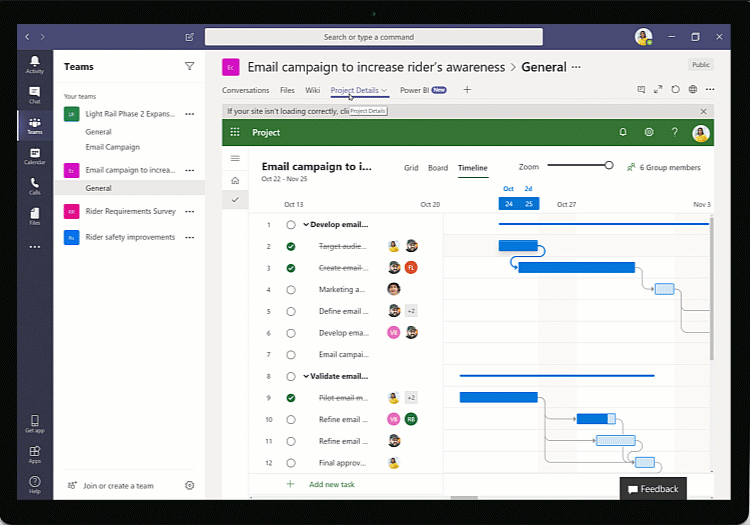Click the search or command box

(x=374, y=37)
